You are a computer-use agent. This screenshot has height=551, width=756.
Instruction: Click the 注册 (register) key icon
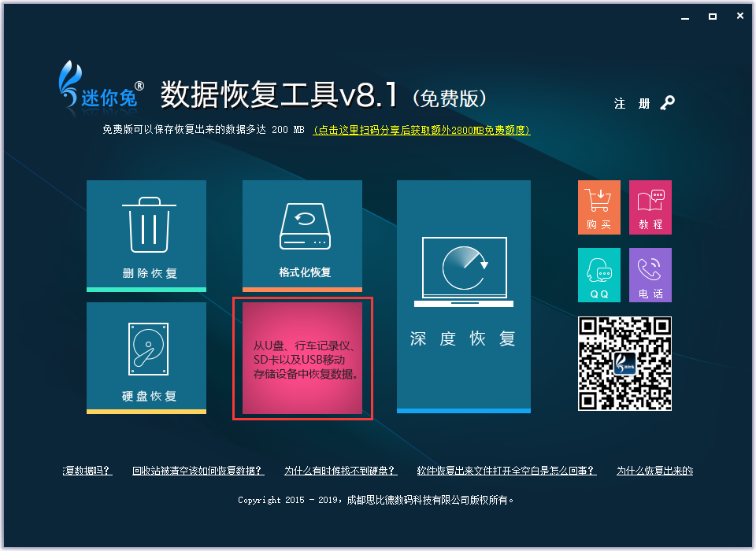click(667, 102)
